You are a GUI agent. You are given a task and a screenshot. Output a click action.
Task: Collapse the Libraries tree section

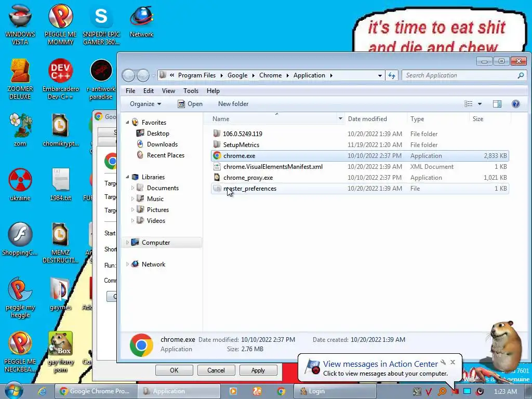click(128, 177)
